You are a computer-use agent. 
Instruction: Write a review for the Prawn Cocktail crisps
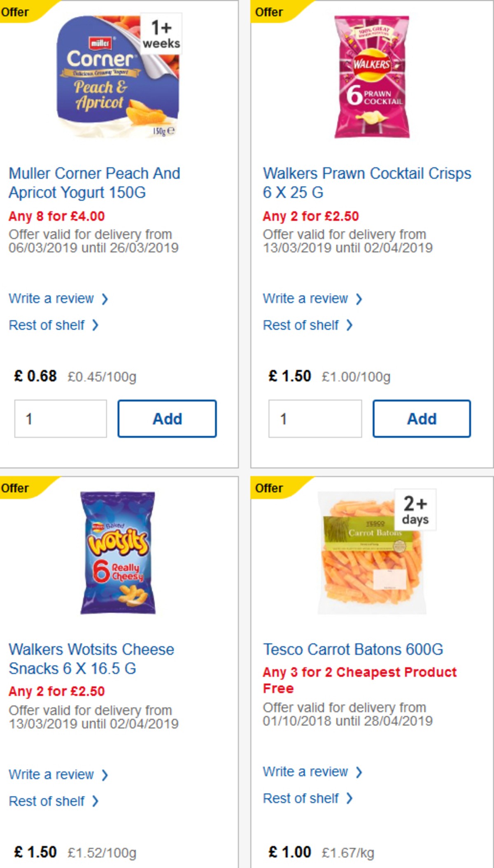305,299
